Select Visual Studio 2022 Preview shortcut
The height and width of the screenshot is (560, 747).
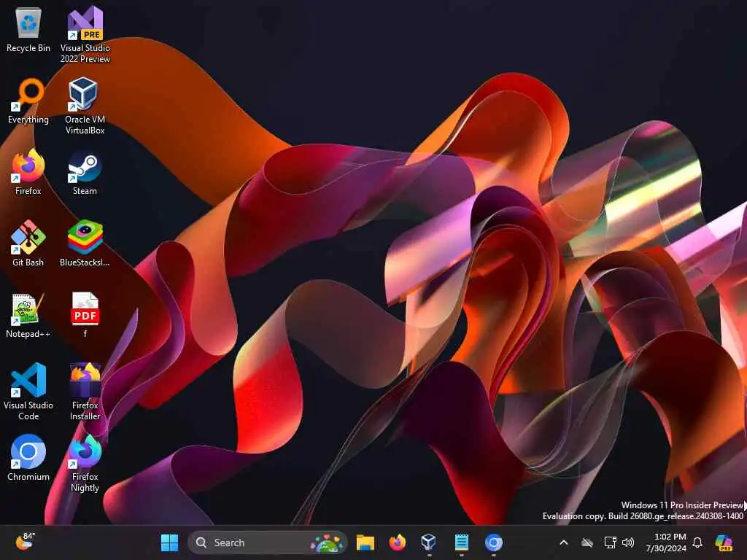tap(85, 34)
